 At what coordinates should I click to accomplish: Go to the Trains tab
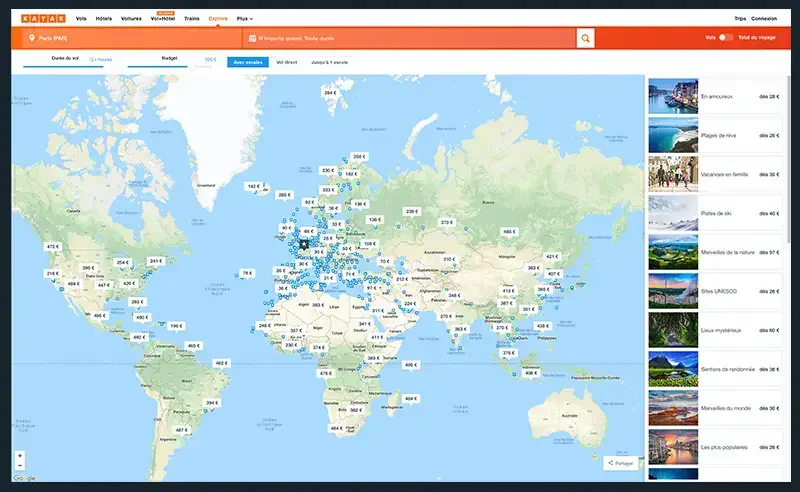pos(192,18)
